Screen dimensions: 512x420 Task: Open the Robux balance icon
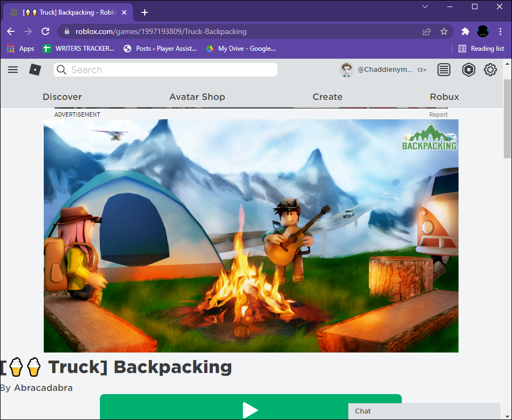469,70
